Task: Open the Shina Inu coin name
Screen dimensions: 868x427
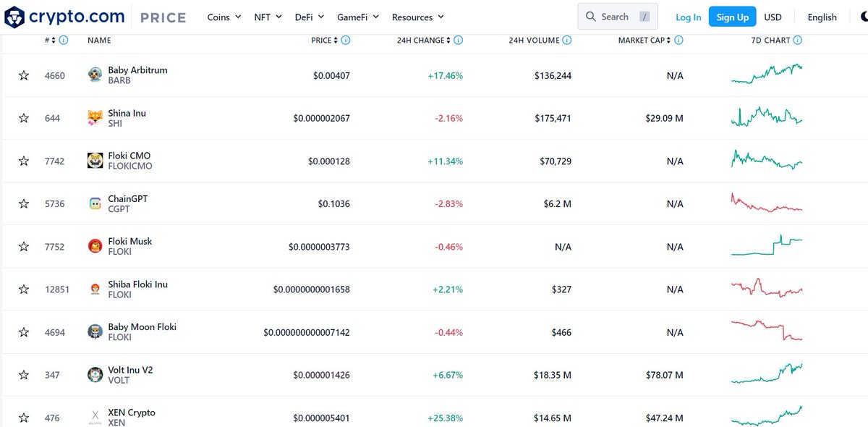Action: point(127,113)
